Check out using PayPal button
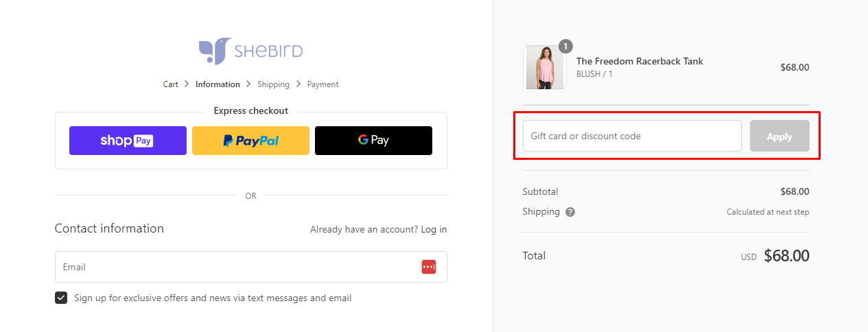 pos(250,141)
